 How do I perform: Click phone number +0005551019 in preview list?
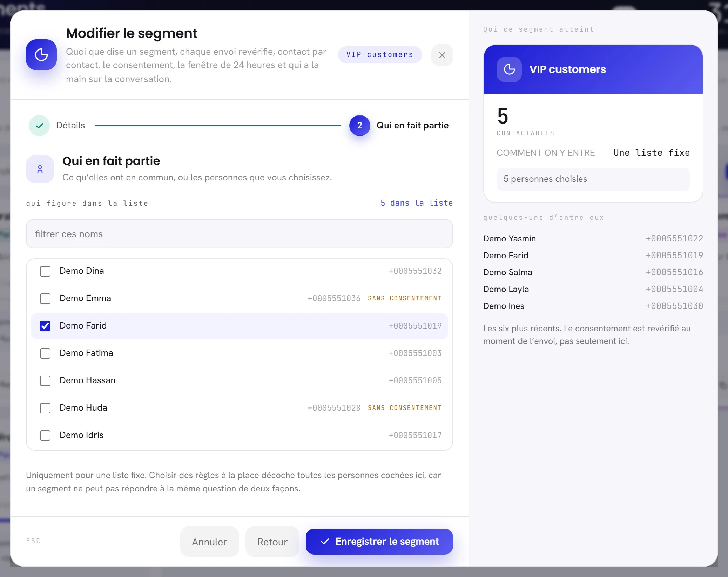point(674,256)
